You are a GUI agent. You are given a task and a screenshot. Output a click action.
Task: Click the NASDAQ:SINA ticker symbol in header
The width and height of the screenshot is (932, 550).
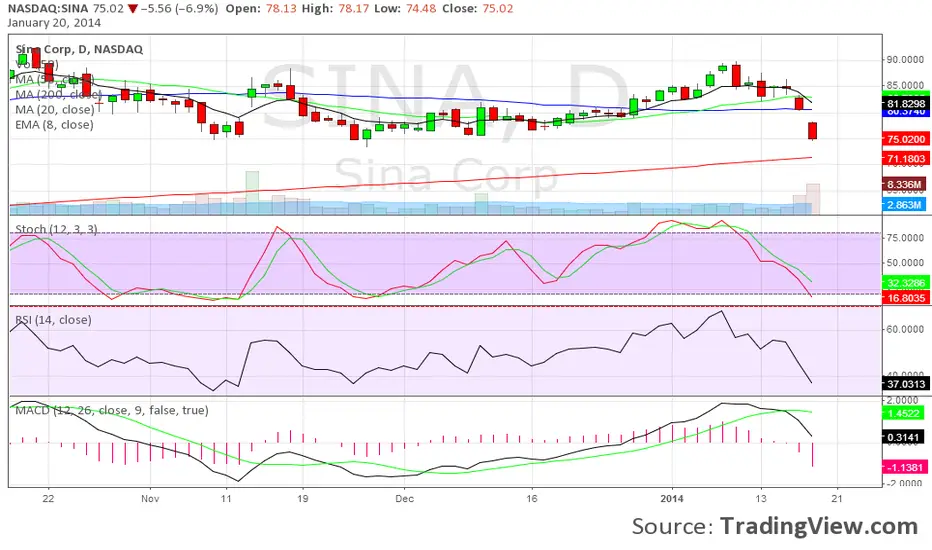pyautogui.click(x=48, y=9)
